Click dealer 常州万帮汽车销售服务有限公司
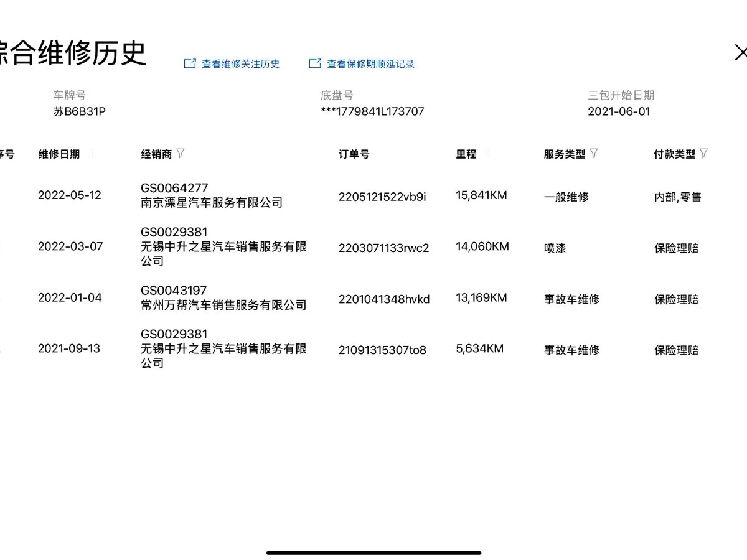 coord(223,305)
